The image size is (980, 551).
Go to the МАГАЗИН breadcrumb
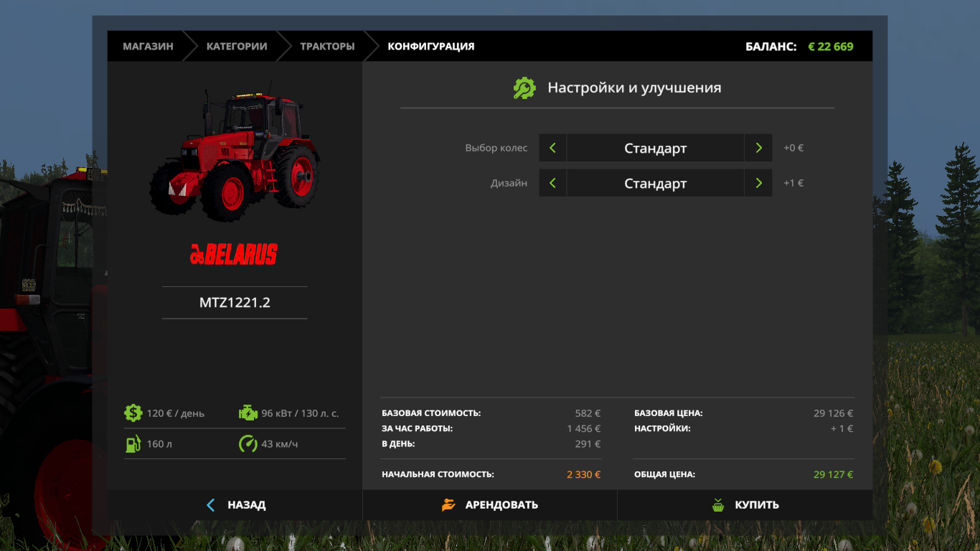pos(148,46)
